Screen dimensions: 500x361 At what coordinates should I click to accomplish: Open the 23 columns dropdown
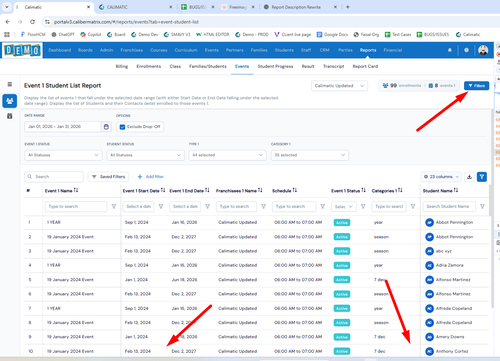point(441,177)
